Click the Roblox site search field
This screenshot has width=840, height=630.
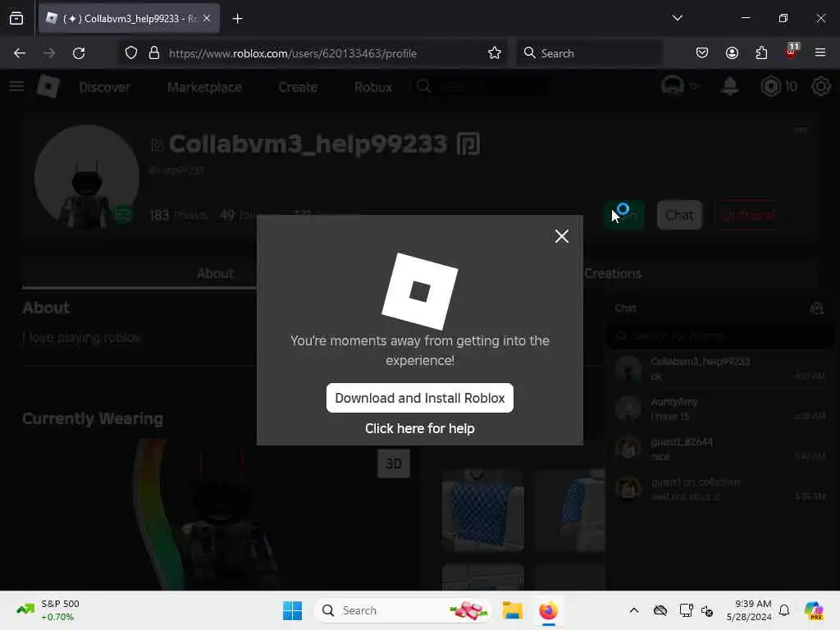[x=481, y=86]
